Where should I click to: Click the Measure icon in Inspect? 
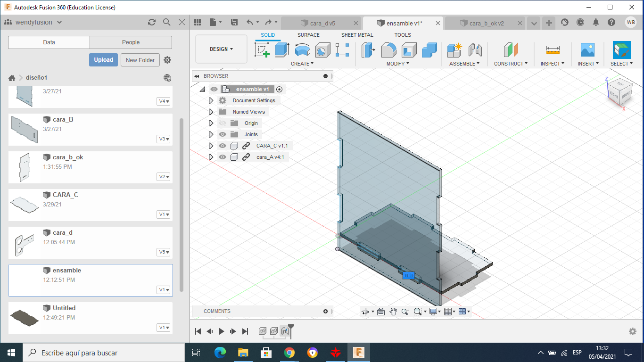553,50
